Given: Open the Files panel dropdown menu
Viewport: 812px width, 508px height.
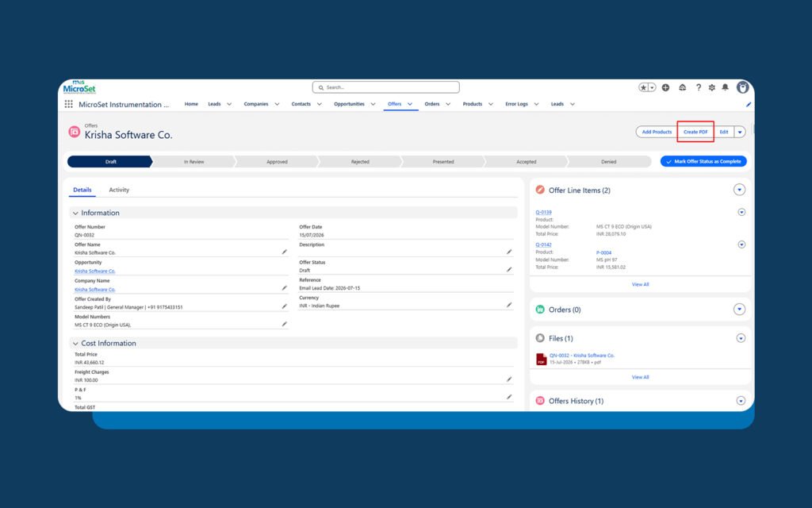Looking at the screenshot, I should (741, 338).
